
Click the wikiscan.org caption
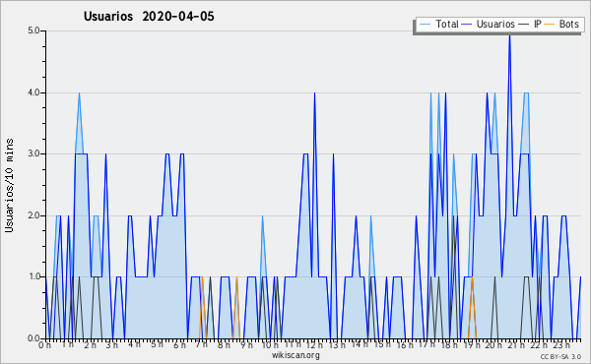point(295,355)
